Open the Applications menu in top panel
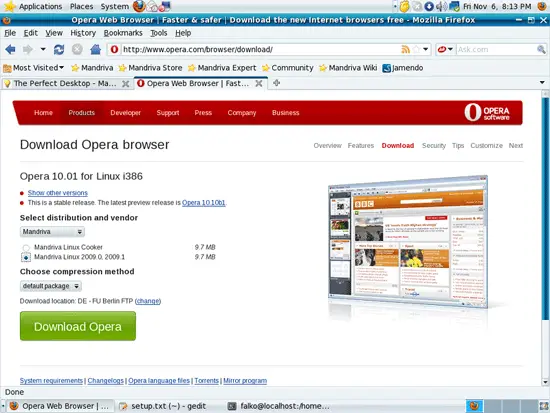The image size is (550, 413). pyautogui.click(x=40, y=6)
